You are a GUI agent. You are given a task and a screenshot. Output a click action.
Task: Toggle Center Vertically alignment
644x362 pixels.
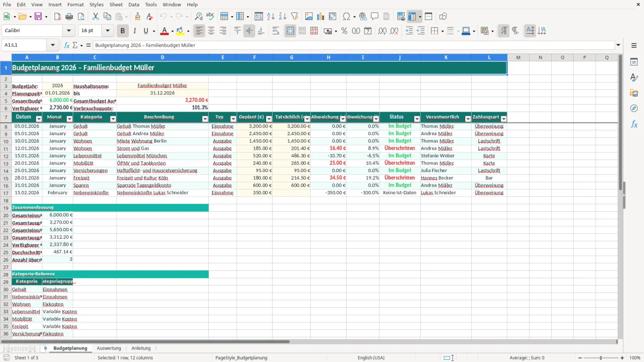[x=249, y=31]
